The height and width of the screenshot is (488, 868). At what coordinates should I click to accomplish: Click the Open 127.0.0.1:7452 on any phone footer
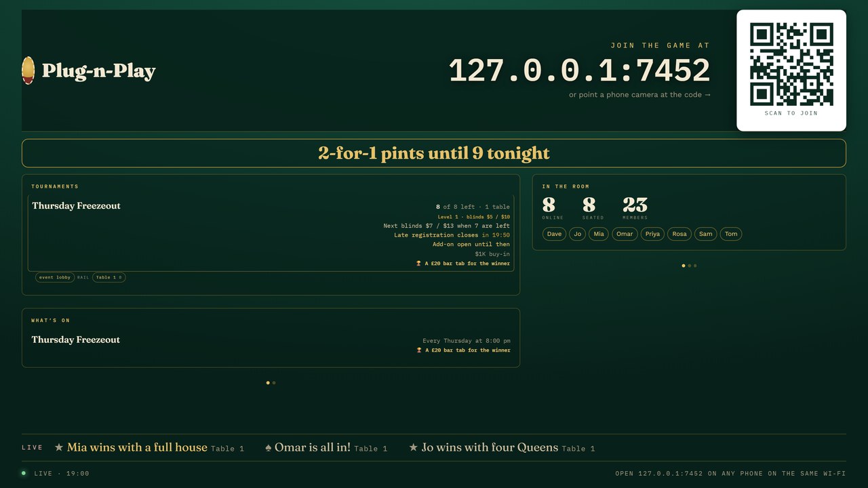[730, 474]
